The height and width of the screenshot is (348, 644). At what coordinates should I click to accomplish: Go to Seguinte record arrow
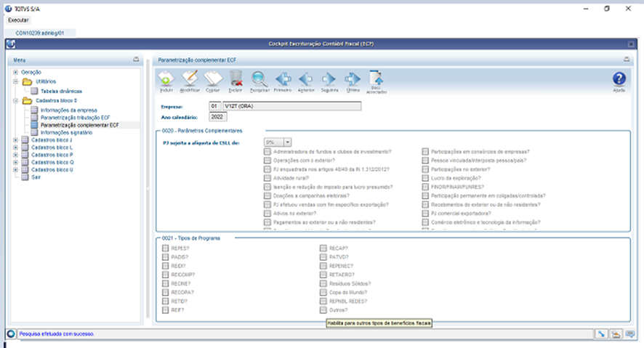click(x=329, y=78)
